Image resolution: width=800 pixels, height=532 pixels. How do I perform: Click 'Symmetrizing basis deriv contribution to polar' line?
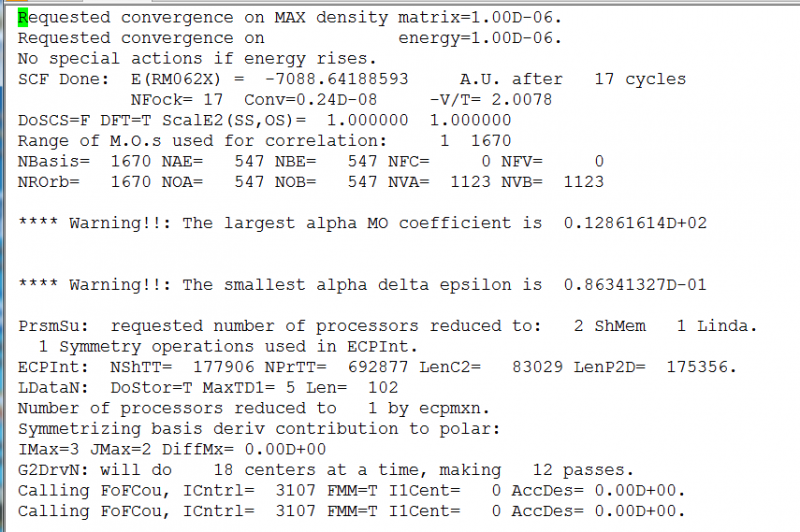click(255, 429)
